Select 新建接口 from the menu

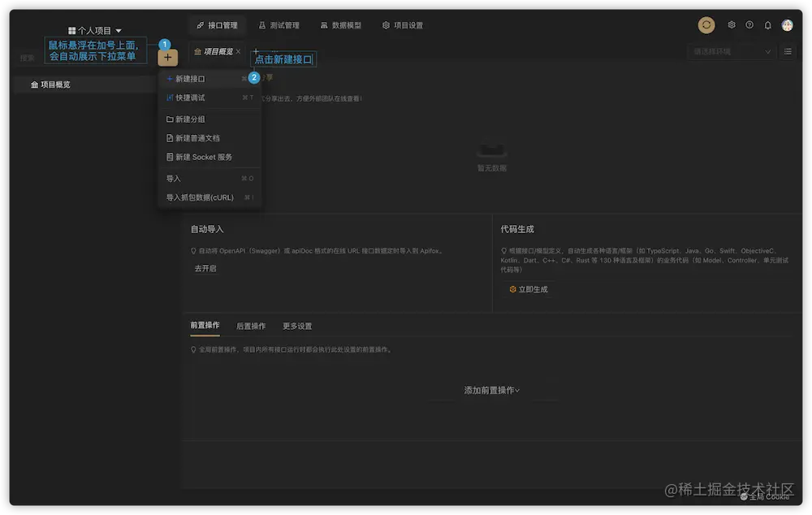click(x=188, y=78)
